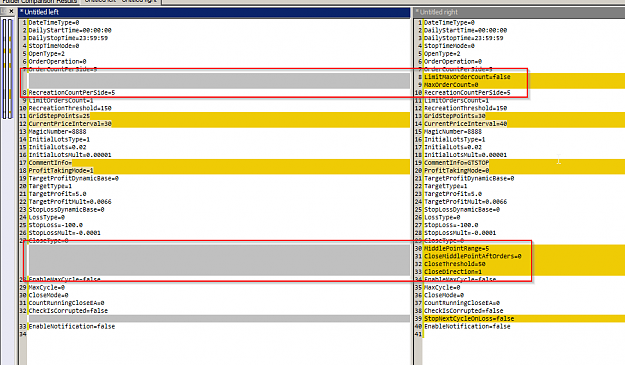Click the gray placeholder line below CheckIsCorrupted on left
The image size is (625, 365).
[x=219, y=319]
